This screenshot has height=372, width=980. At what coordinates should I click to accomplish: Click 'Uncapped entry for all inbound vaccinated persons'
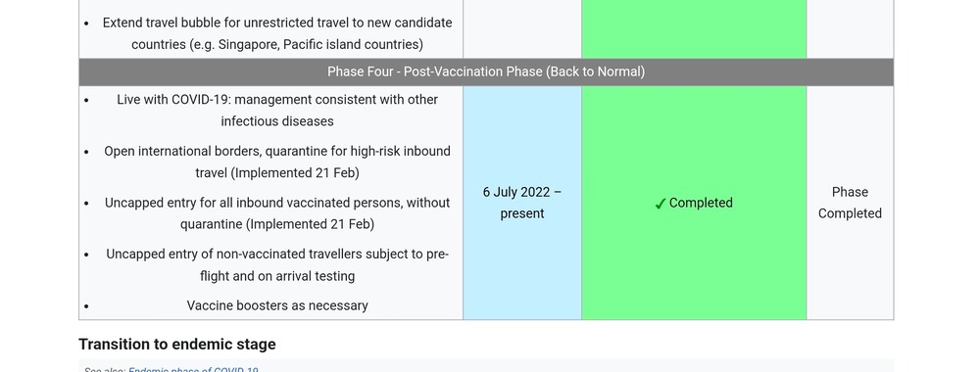tap(277, 213)
